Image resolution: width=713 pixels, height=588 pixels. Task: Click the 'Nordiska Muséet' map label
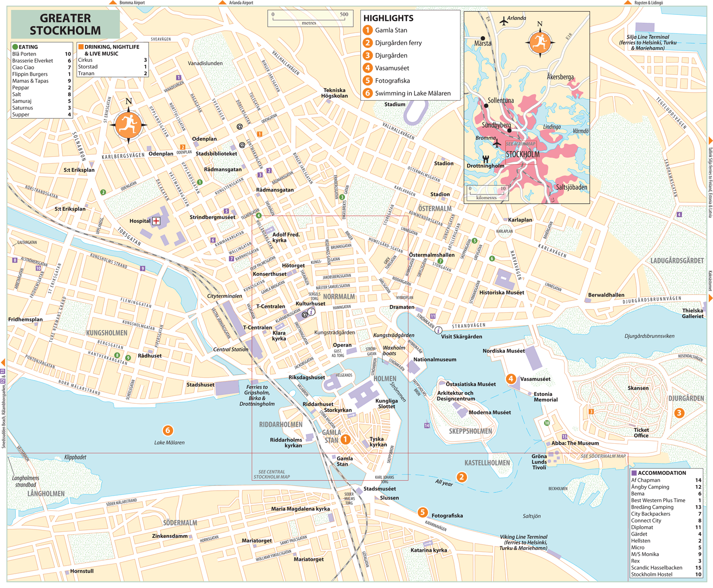click(504, 351)
